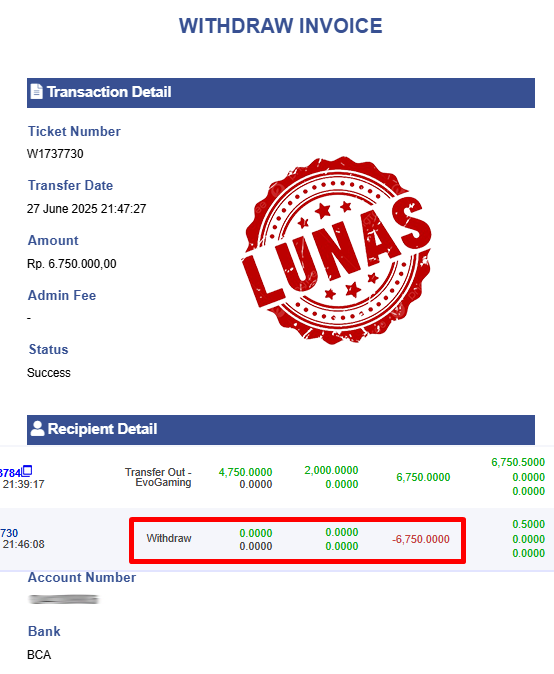Click the Account Number label
This screenshot has width=554, height=674.
[x=82, y=577]
